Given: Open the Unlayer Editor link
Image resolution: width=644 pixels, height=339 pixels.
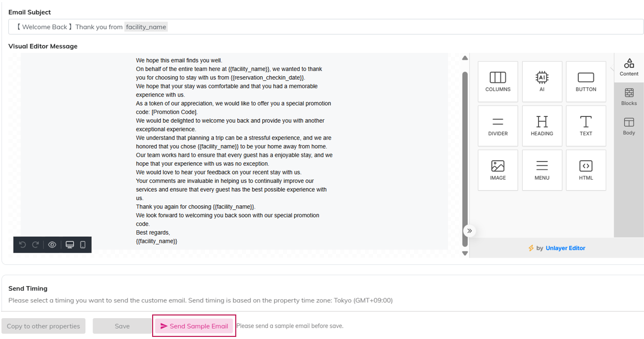Looking at the screenshot, I should [x=565, y=248].
